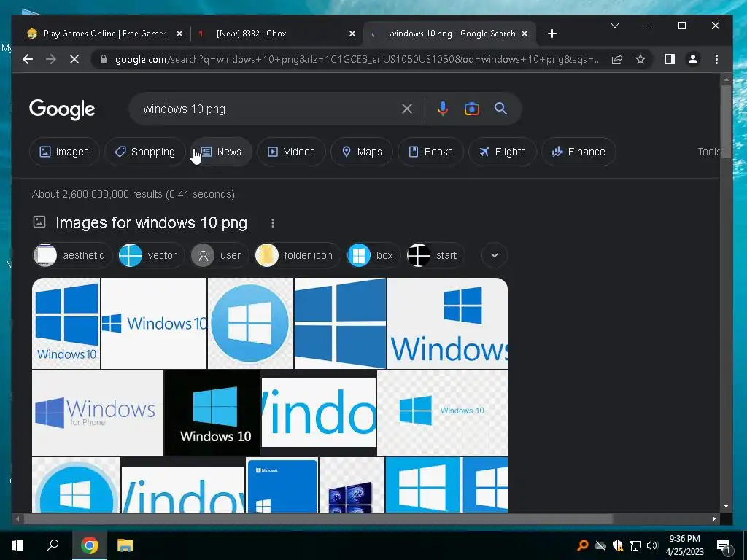Viewport: 747px width, 560px height.
Task: Open a new tab with plus button
Action: 552,34
